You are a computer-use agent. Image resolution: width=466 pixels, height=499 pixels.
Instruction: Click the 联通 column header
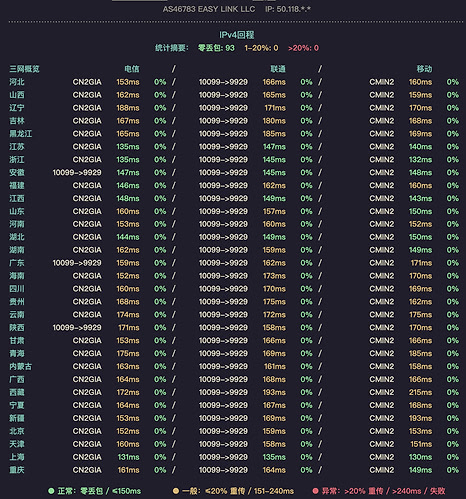278,69
